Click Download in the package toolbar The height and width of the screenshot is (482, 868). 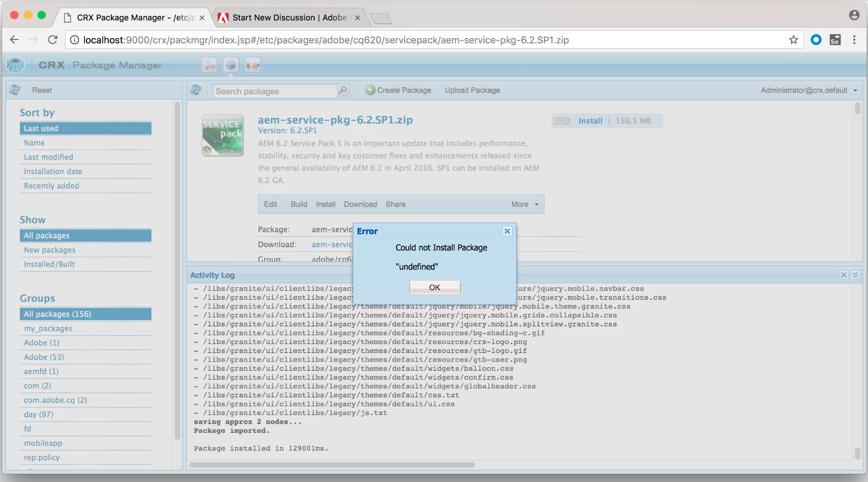point(360,204)
